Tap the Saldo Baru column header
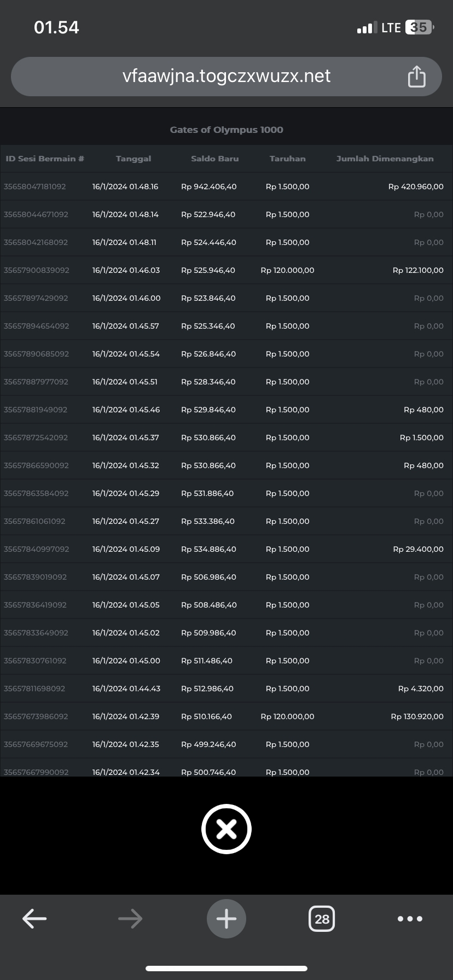 (214, 159)
